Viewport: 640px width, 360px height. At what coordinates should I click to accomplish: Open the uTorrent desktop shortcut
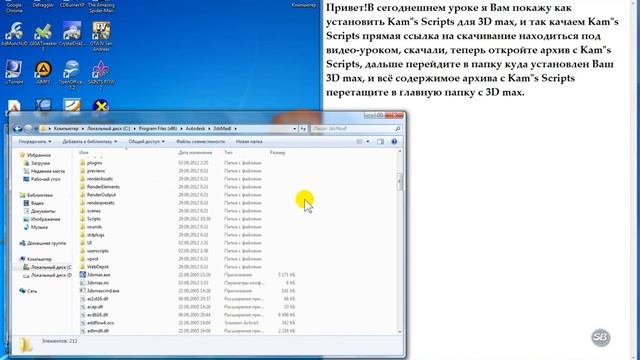click(x=13, y=73)
